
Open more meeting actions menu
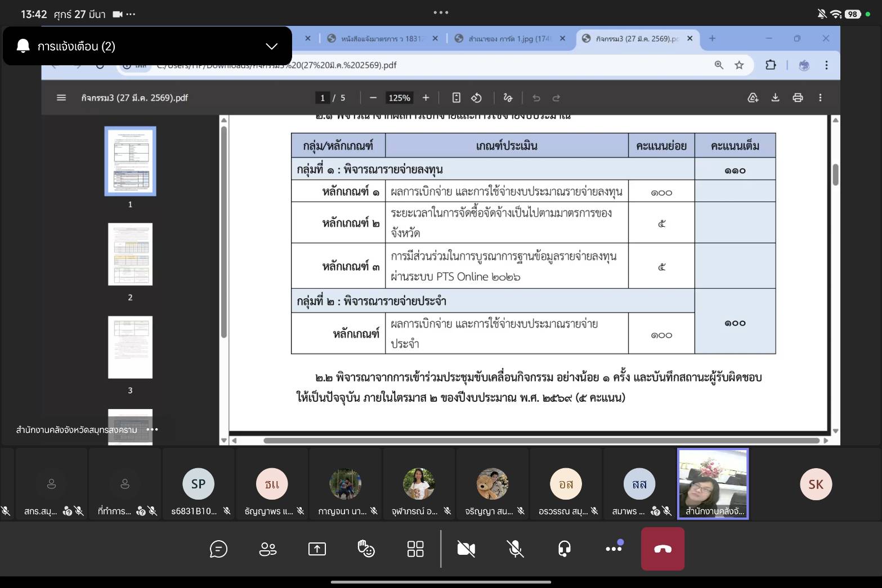click(614, 549)
